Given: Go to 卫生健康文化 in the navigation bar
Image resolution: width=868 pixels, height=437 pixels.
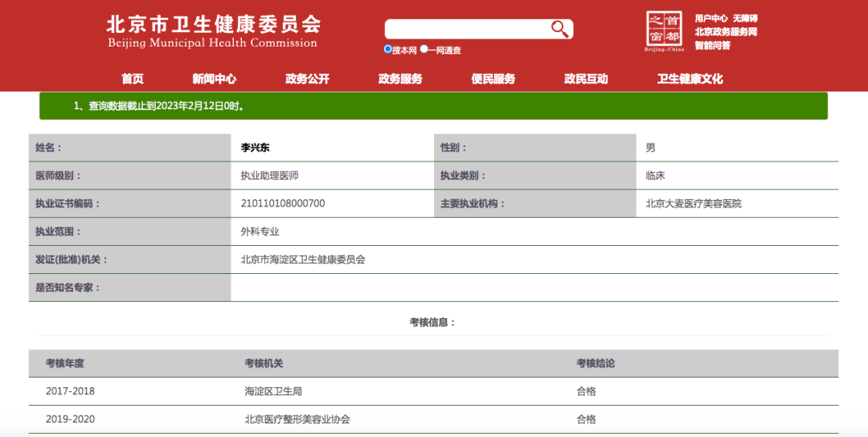Looking at the screenshot, I should coord(690,79).
